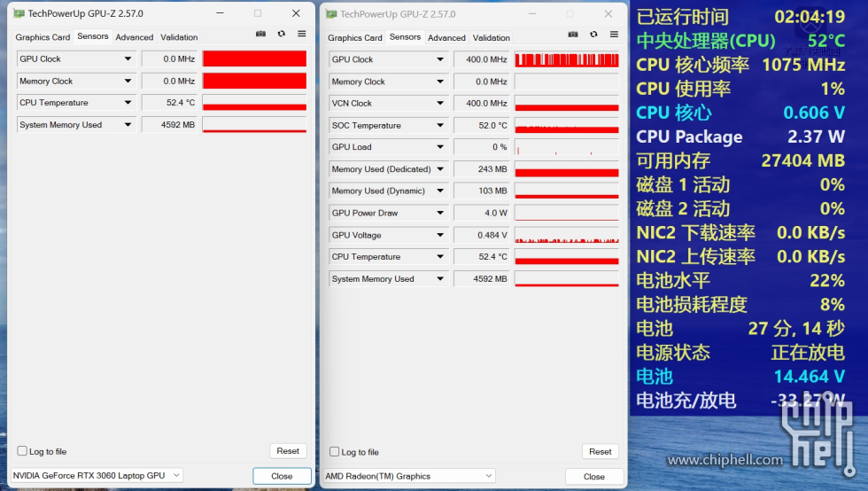Screen dimensions: 868x491
Task: Click GPU-Z app icon in NVIDIA window title bar
Action: point(19,13)
